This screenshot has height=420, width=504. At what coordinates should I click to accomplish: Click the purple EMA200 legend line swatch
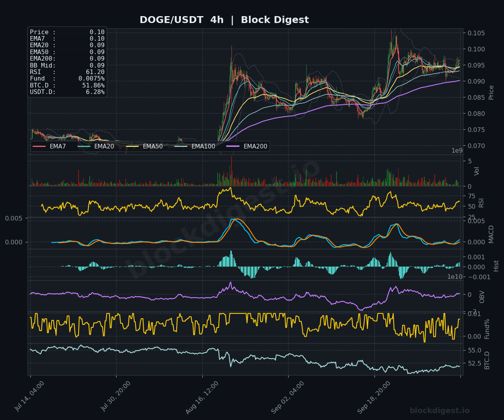point(233,147)
